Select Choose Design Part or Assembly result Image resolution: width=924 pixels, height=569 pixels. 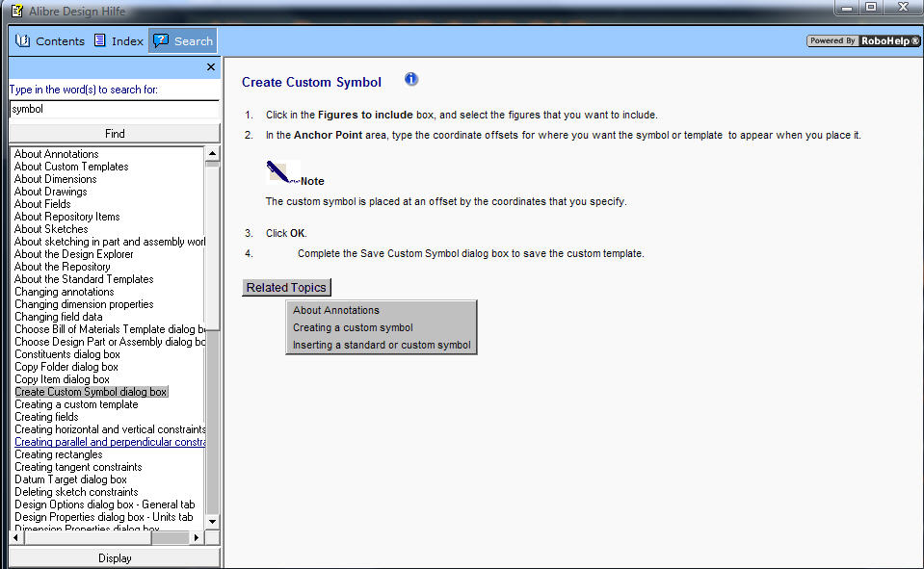(x=110, y=342)
